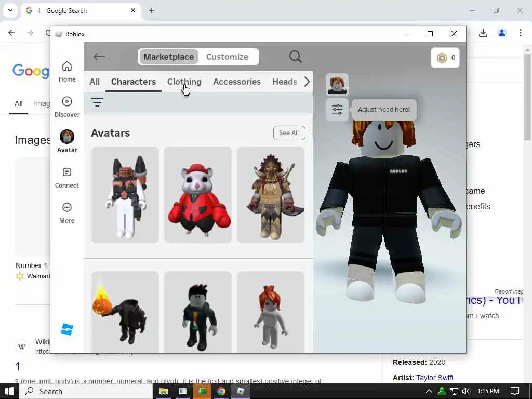Open the filter options icon below tabs
The width and height of the screenshot is (532, 399).
coord(97,102)
